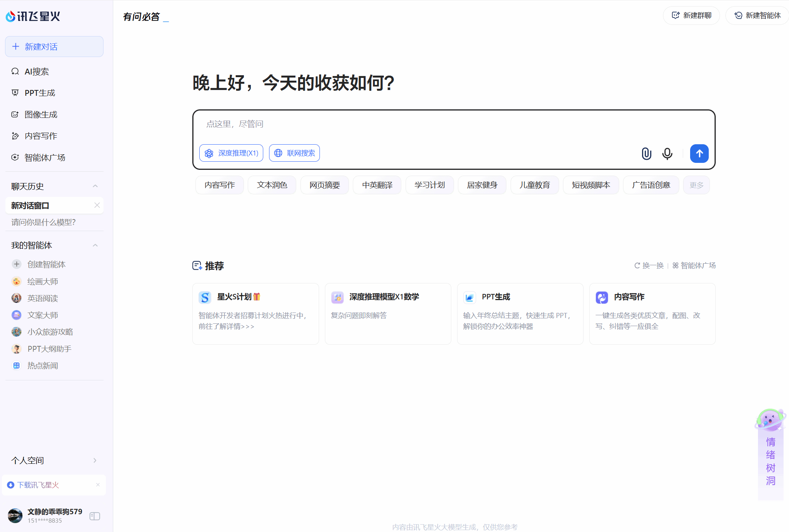Select the 广告语创意 prompt chip
This screenshot has height=532, width=789.
pos(651,185)
